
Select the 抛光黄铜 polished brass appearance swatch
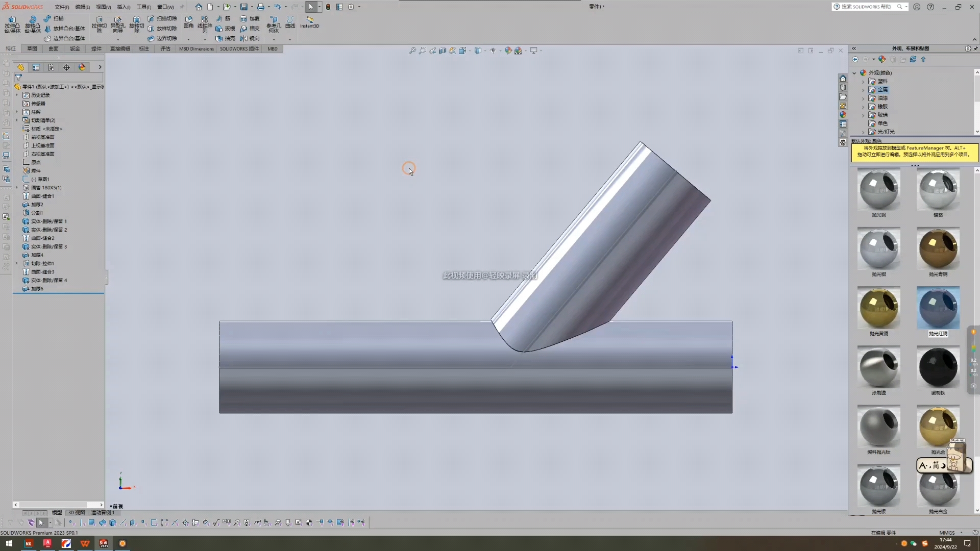pyautogui.click(x=878, y=308)
